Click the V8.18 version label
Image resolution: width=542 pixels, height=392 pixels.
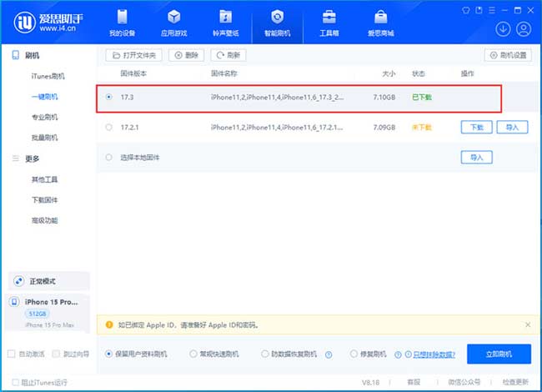point(370,382)
